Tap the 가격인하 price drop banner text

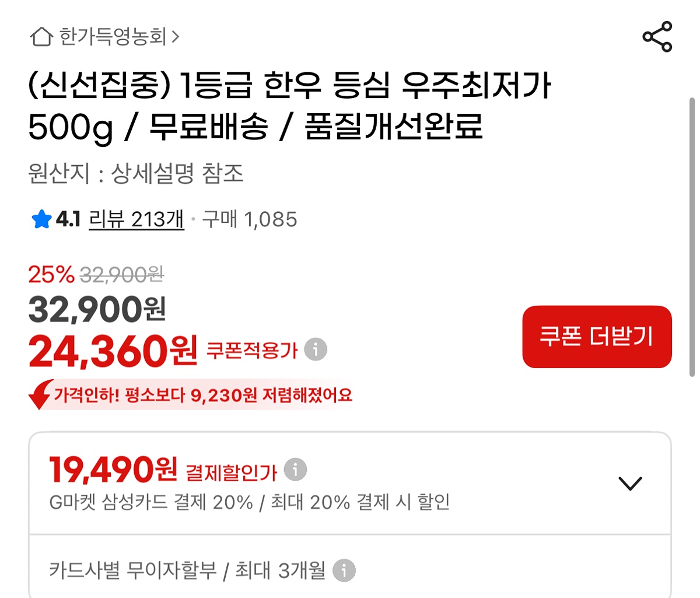[202, 396]
